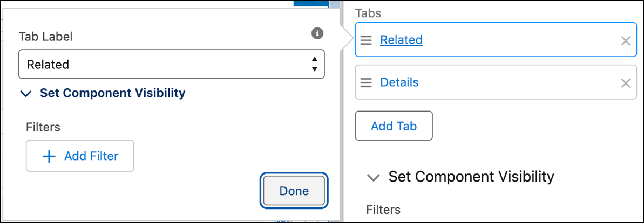Click the info icon beside Tab Label

pos(317,33)
